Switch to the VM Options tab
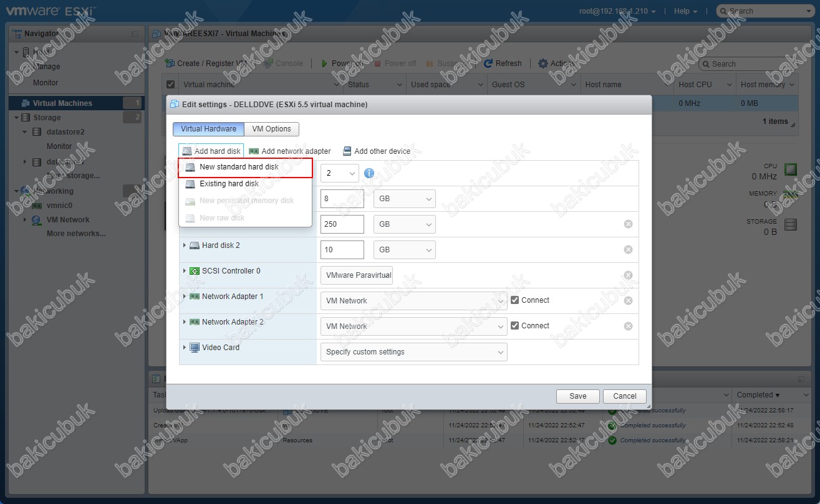 (x=271, y=129)
